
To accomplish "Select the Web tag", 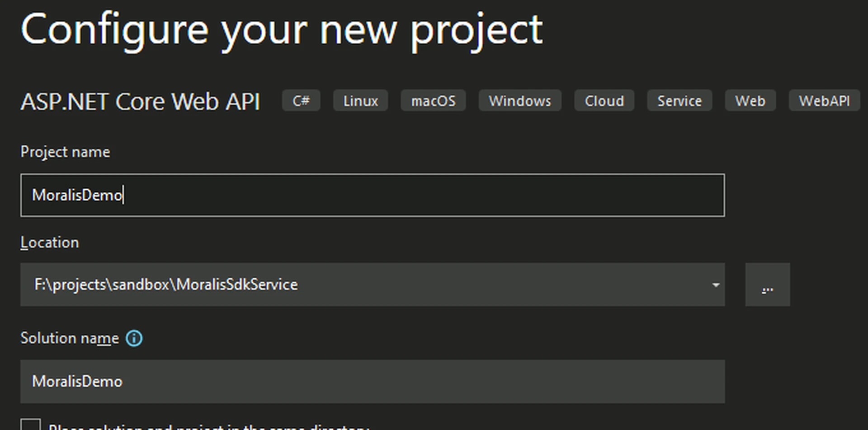I will click(750, 100).
